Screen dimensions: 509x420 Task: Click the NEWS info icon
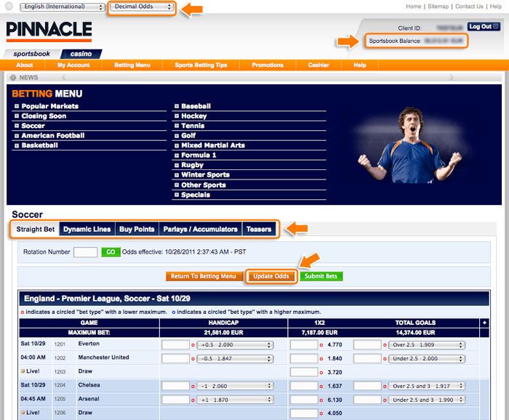tap(13, 78)
